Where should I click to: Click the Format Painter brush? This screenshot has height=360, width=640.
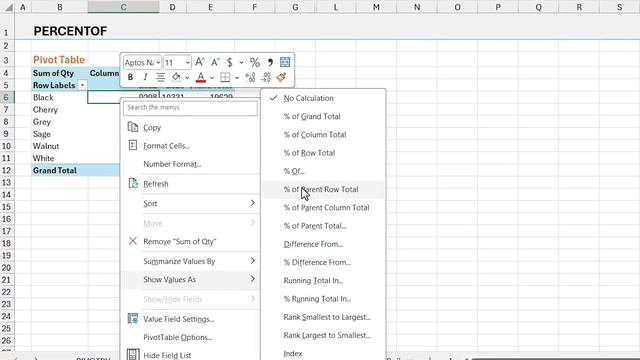click(281, 77)
